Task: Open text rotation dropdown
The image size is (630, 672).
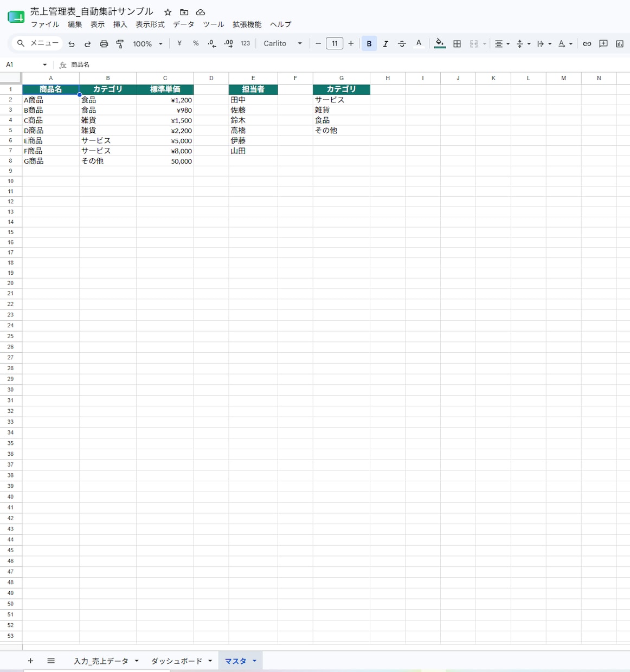Action: point(565,43)
